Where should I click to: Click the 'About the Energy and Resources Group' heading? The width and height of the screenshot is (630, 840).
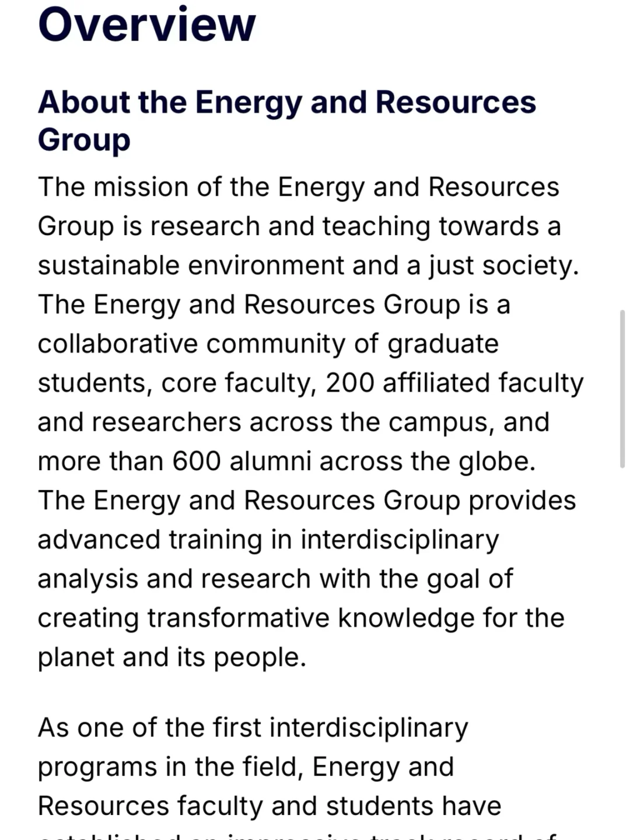286,121
